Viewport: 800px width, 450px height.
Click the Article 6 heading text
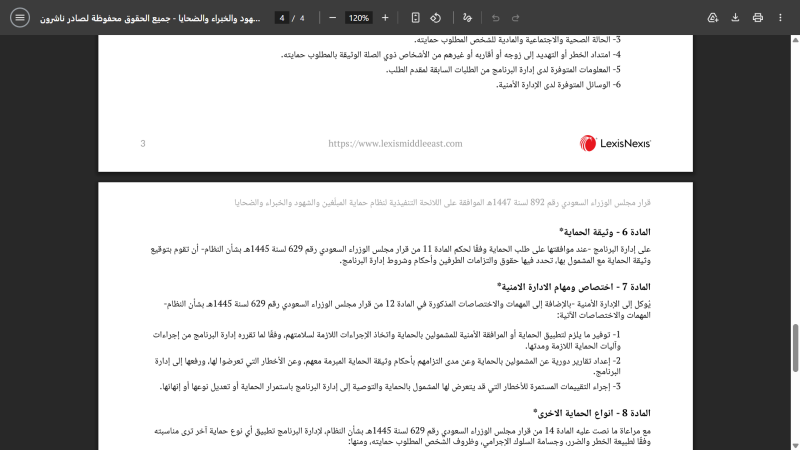[x=605, y=232]
